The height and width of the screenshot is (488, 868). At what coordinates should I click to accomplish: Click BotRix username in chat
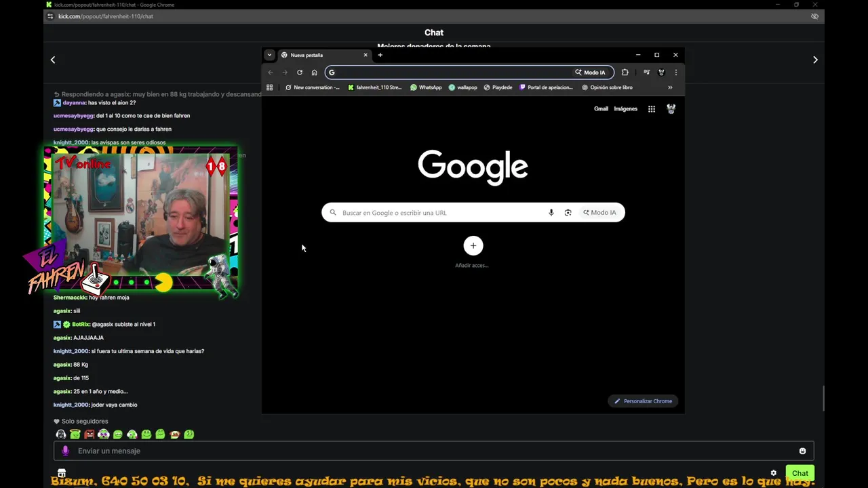tap(81, 324)
